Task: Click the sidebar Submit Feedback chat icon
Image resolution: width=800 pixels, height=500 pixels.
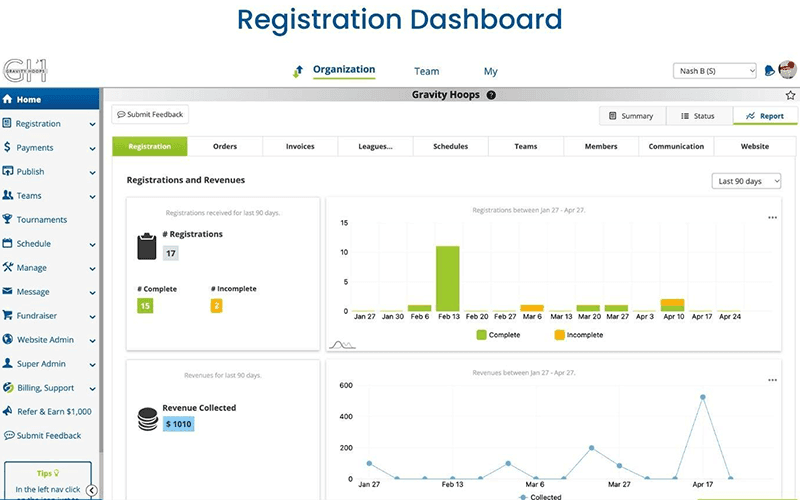Action: (x=9, y=435)
